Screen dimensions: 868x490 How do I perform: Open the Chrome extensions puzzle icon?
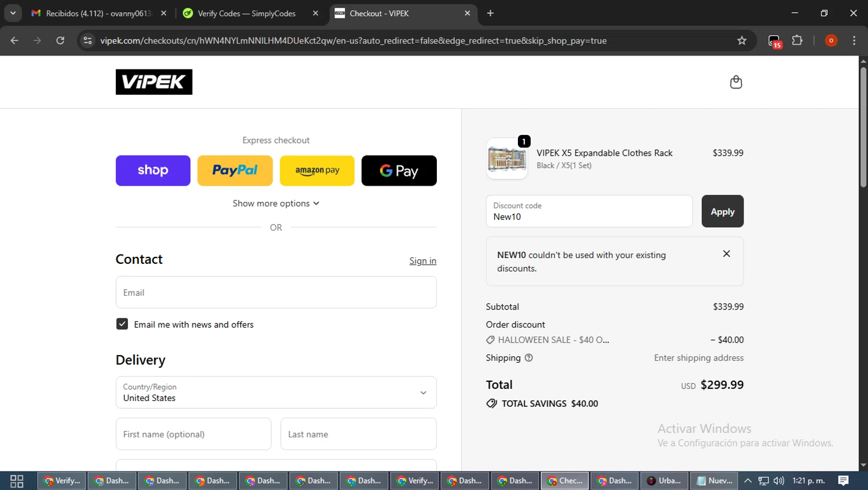[797, 40]
